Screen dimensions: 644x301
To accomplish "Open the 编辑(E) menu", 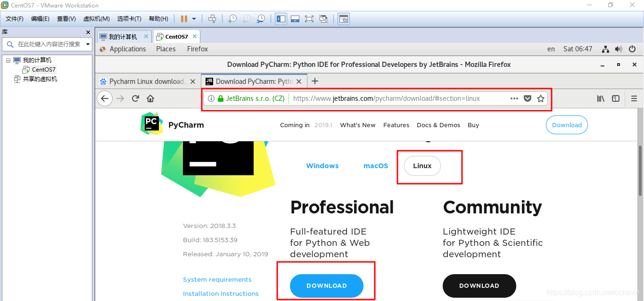I will (x=40, y=19).
